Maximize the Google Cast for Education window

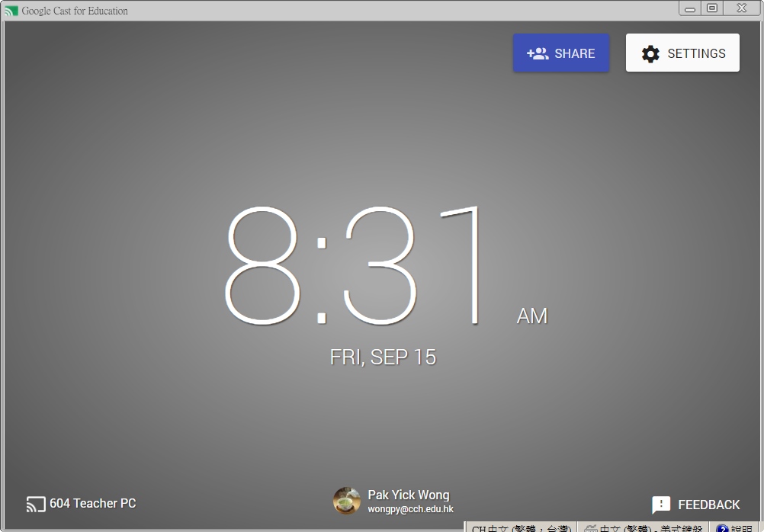[x=712, y=8]
